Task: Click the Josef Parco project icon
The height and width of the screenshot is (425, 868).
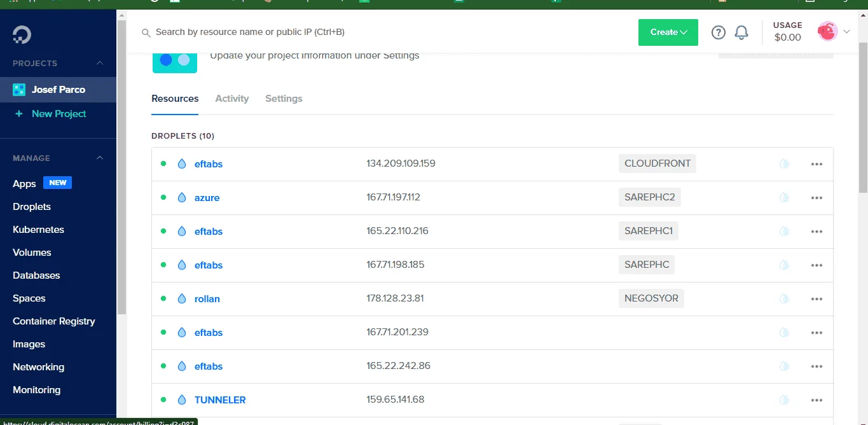Action: 19,90
